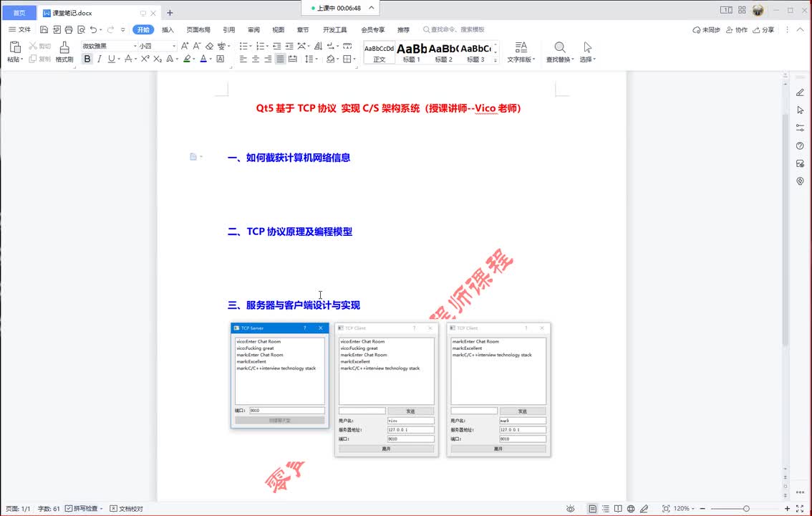This screenshot has height=516, width=812.
Task: Click the font color A button
Action: (x=203, y=59)
